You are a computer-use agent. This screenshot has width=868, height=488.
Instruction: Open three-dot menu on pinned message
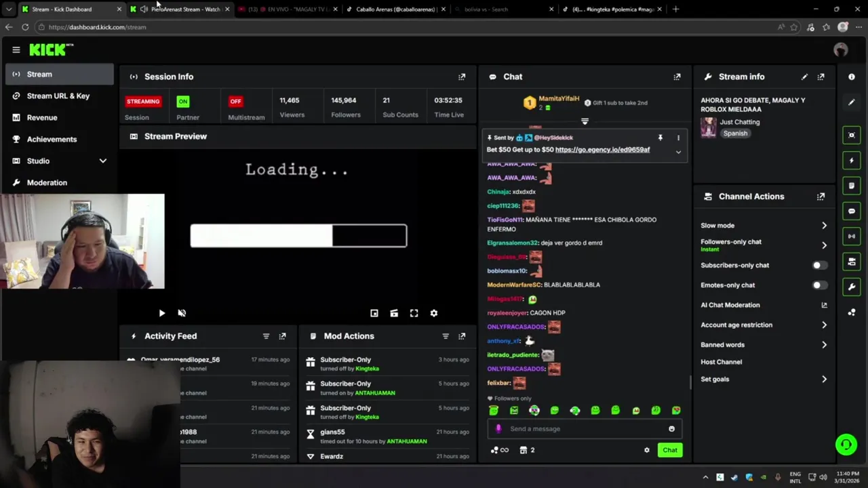(678, 138)
